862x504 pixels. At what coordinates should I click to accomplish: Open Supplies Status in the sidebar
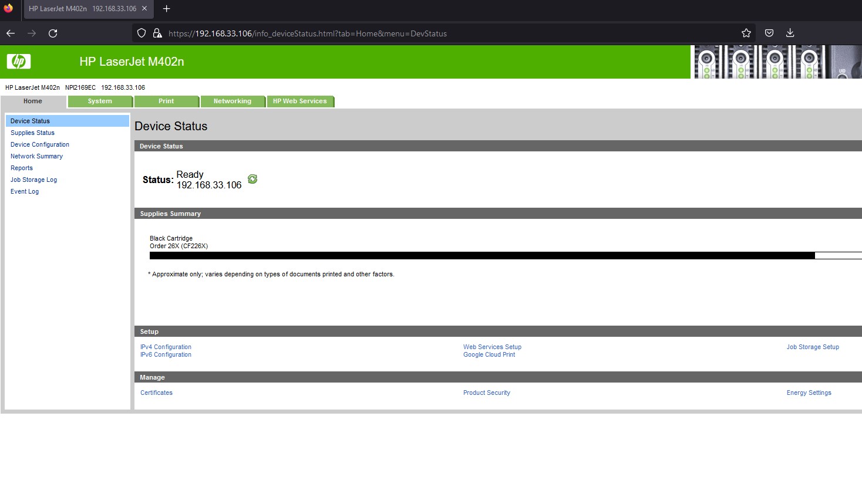click(32, 133)
